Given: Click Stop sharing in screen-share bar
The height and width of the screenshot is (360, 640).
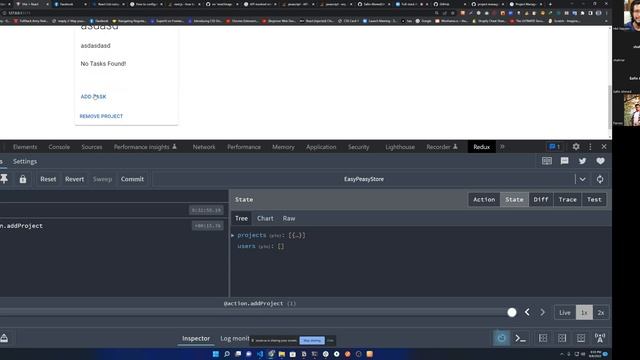Looking at the screenshot, I should point(312,340).
